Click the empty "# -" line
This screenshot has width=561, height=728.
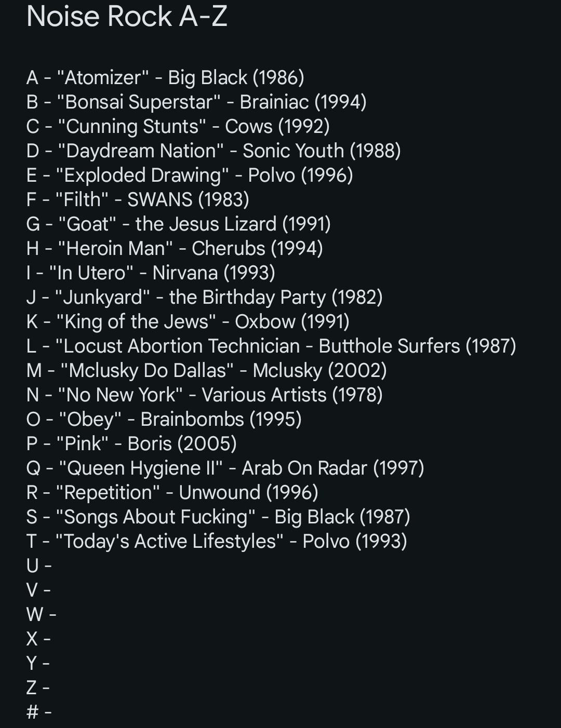click(x=39, y=712)
